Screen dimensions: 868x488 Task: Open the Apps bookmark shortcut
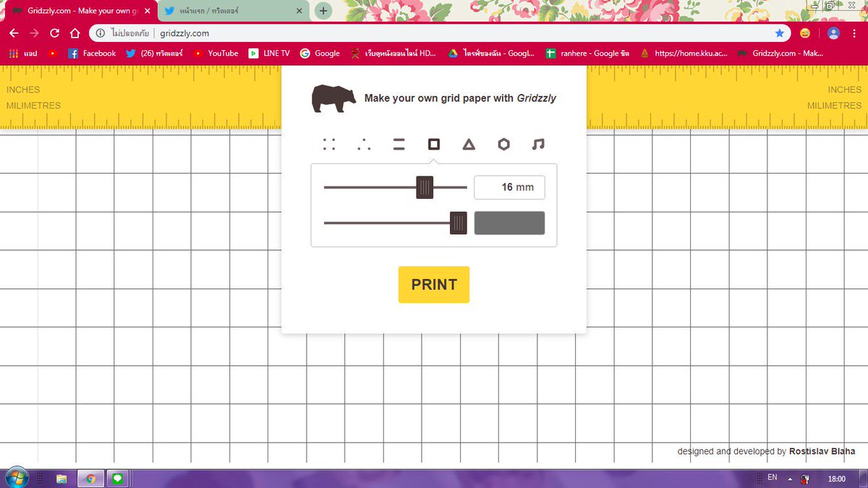pos(23,53)
